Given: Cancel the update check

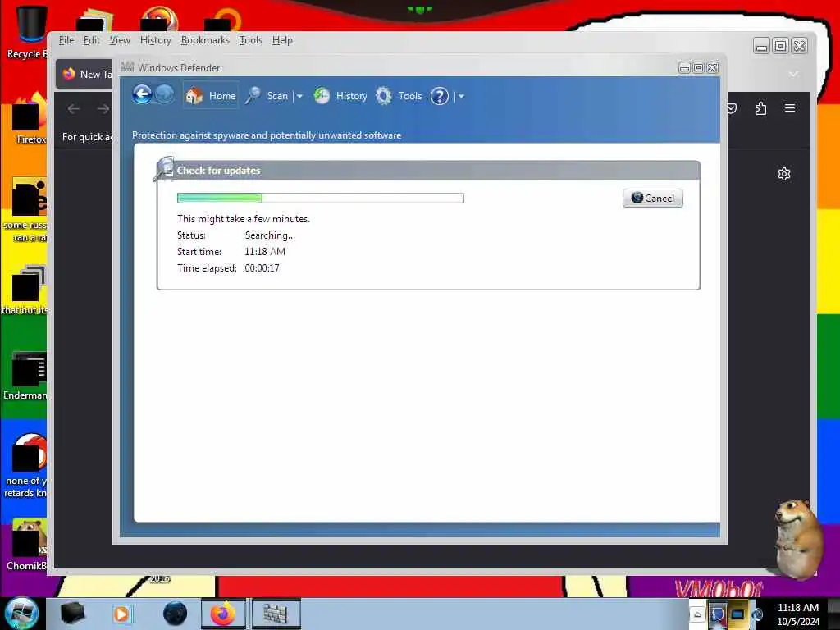Looking at the screenshot, I should pyautogui.click(x=652, y=199).
